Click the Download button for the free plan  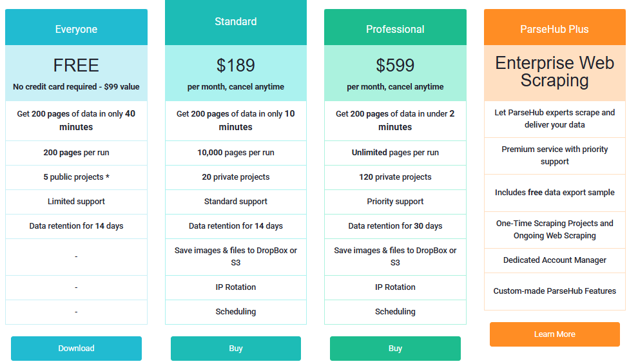[76, 349]
